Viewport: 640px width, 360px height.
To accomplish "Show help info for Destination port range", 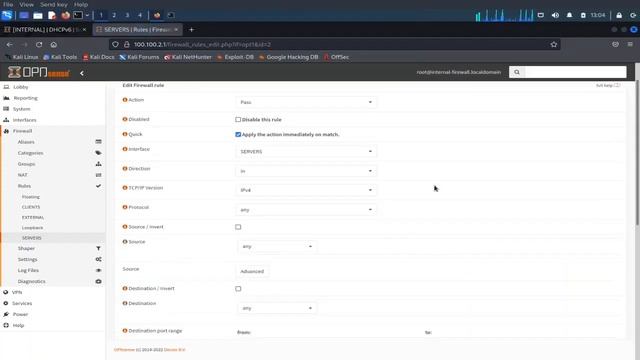I will pyautogui.click(x=125, y=331).
